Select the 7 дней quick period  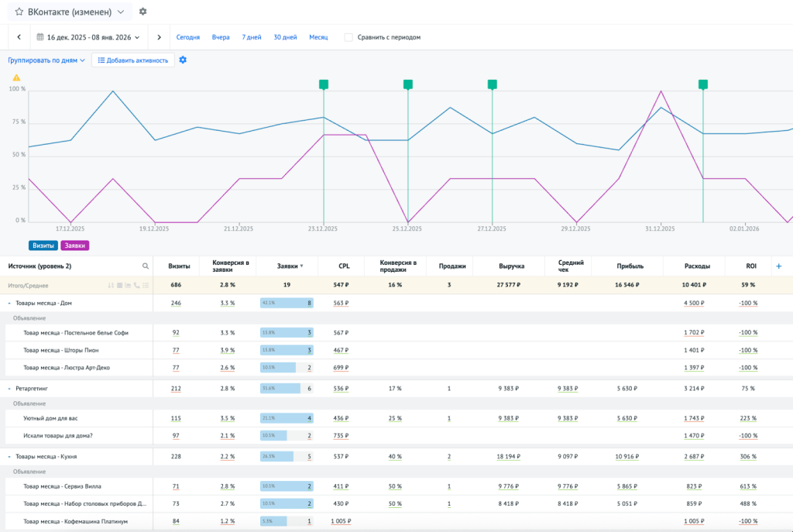pos(251,37)
